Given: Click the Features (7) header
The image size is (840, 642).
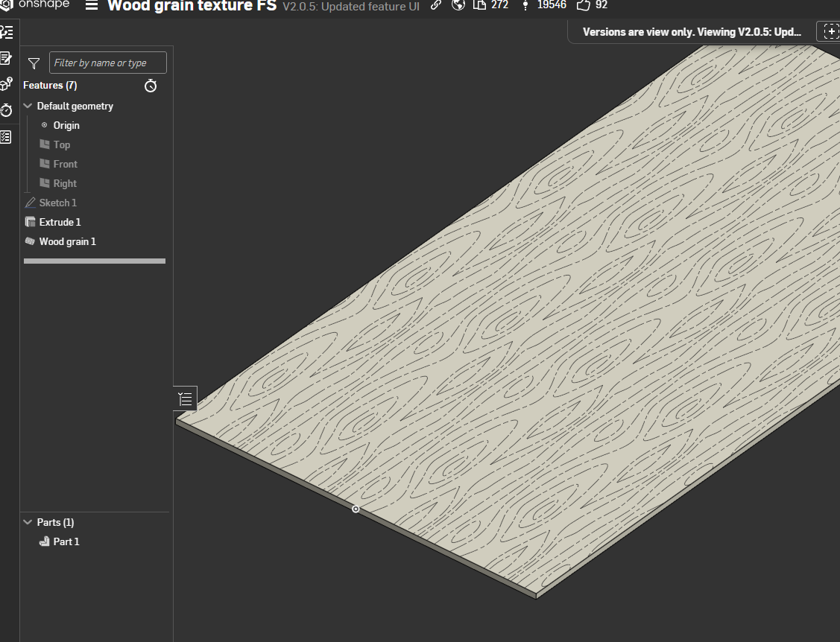Looking at the screenshot, I should (x=50, y=85).
